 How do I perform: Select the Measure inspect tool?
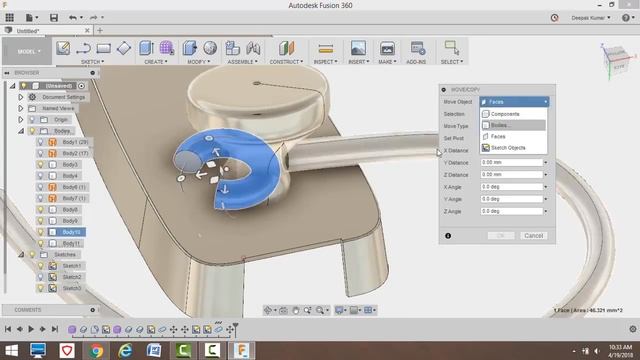click(326, 49)
